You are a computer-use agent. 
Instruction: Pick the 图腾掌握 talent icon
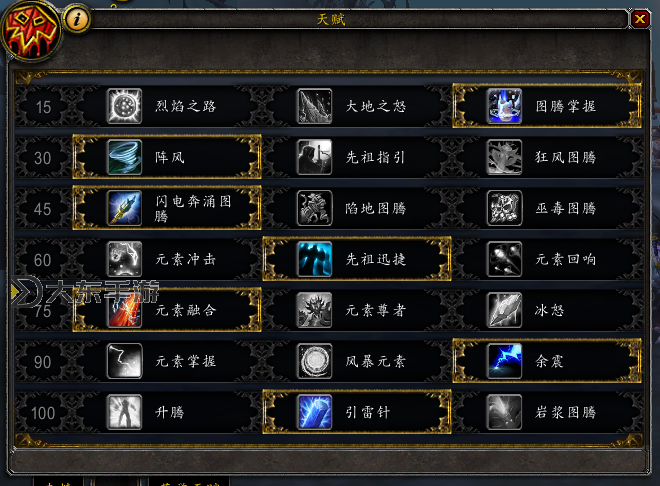pos(504,106)
